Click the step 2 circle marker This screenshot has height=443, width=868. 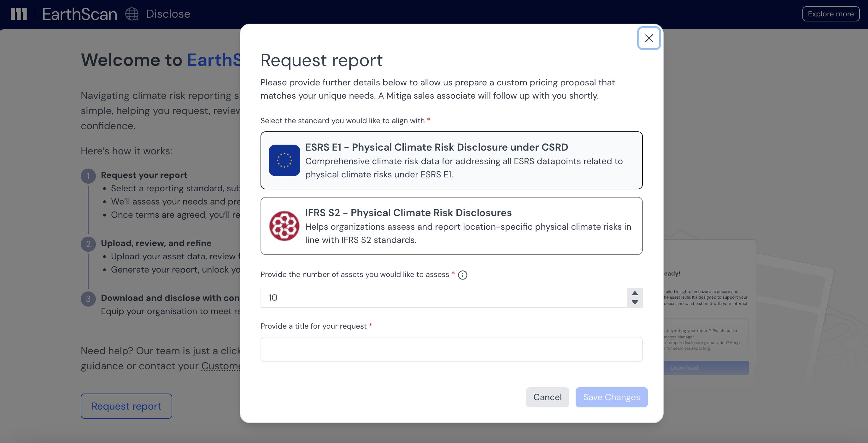click(x=88, y=244)
